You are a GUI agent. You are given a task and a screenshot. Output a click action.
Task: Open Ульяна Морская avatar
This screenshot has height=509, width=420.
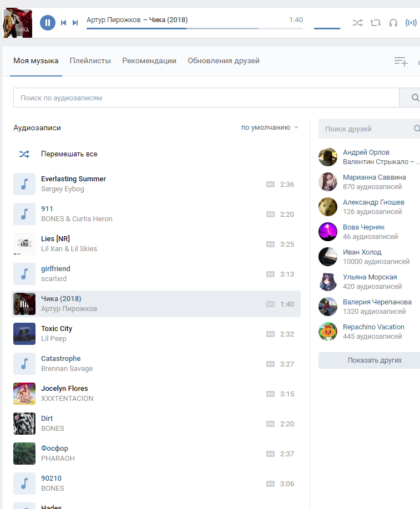click(328, 282)
